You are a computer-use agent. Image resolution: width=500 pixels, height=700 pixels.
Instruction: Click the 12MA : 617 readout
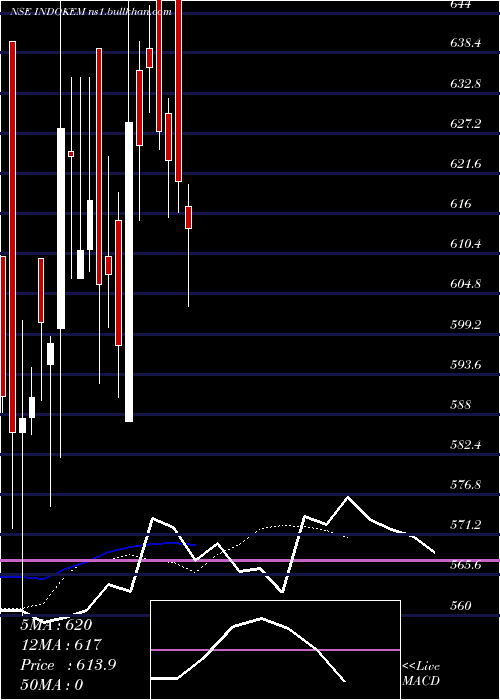[61, 645]
